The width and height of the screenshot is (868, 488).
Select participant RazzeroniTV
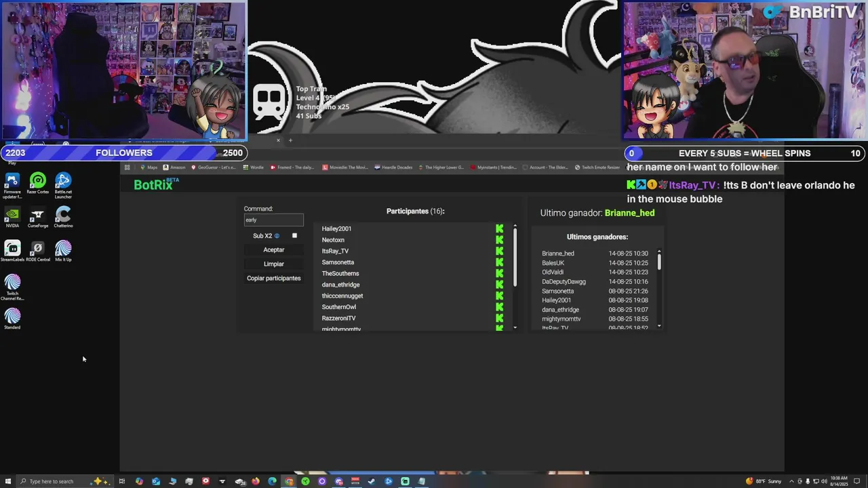338,319
